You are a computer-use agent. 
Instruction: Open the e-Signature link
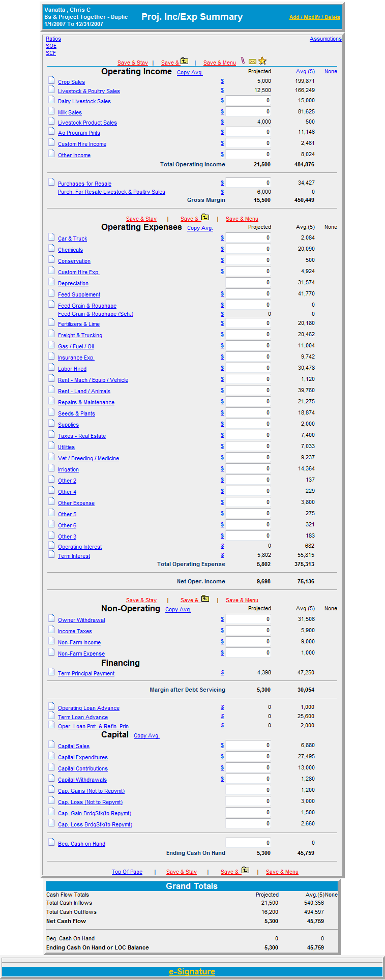pos(192,972)
